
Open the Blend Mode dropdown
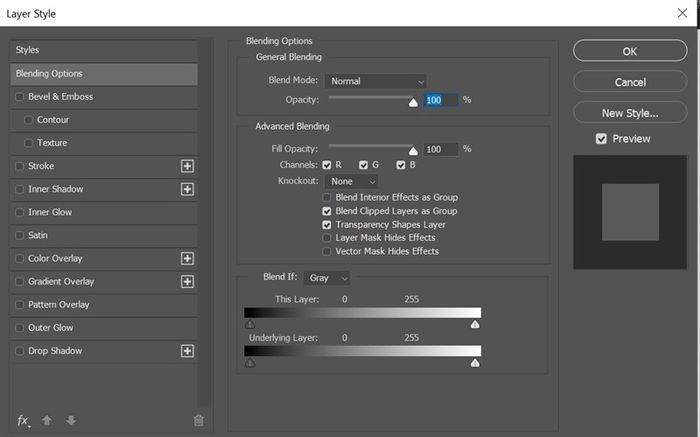(375, 81)
